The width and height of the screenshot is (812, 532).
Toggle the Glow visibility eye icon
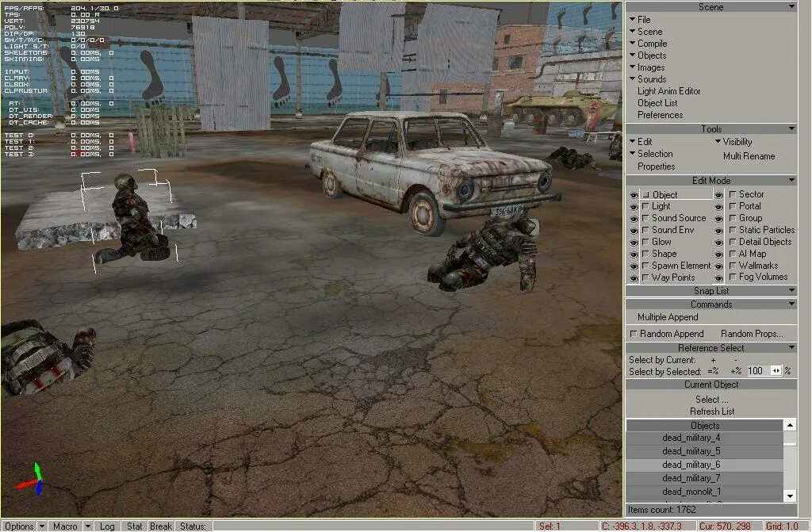pyautogui.click(x=634, y=243)
